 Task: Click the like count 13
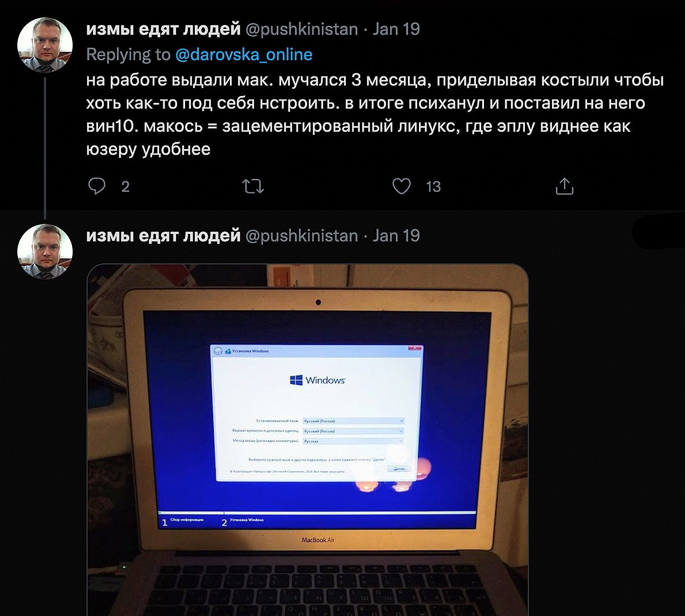[433, 186]
